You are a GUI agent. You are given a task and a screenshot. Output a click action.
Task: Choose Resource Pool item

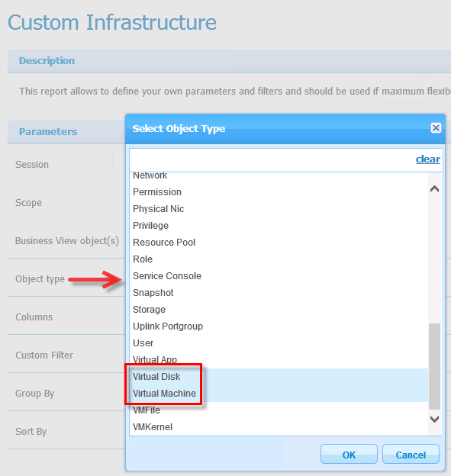pos(279,243)
